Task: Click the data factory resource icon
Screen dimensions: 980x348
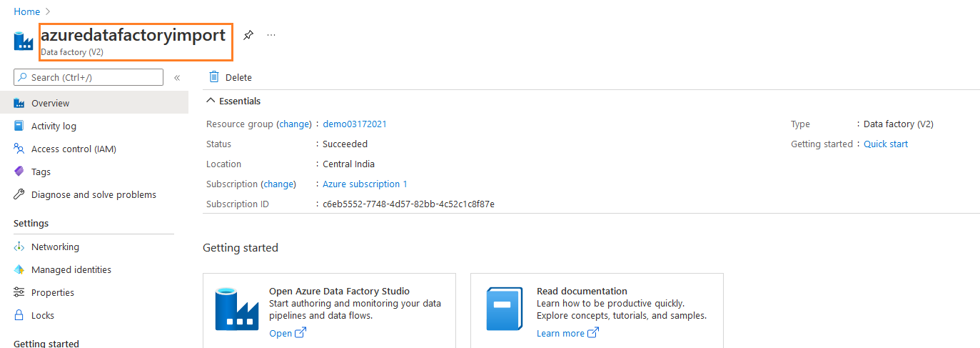Action: click(24, 41)
